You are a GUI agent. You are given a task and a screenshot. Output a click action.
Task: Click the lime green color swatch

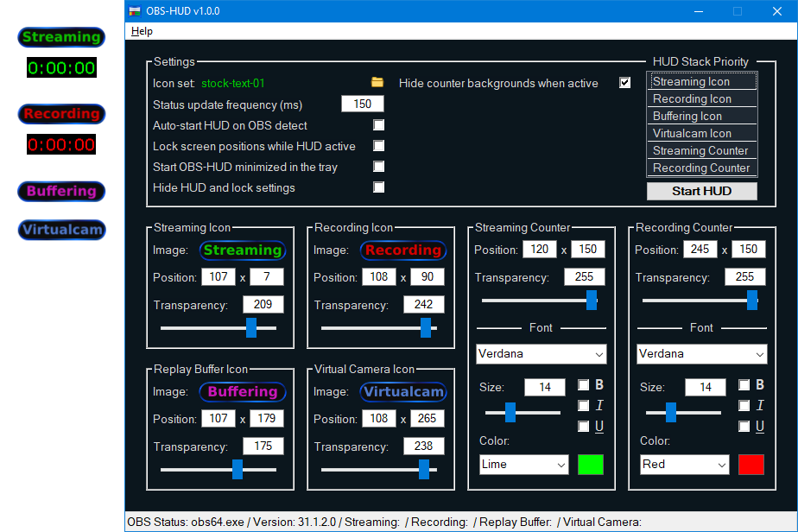[x=591, y=465]
